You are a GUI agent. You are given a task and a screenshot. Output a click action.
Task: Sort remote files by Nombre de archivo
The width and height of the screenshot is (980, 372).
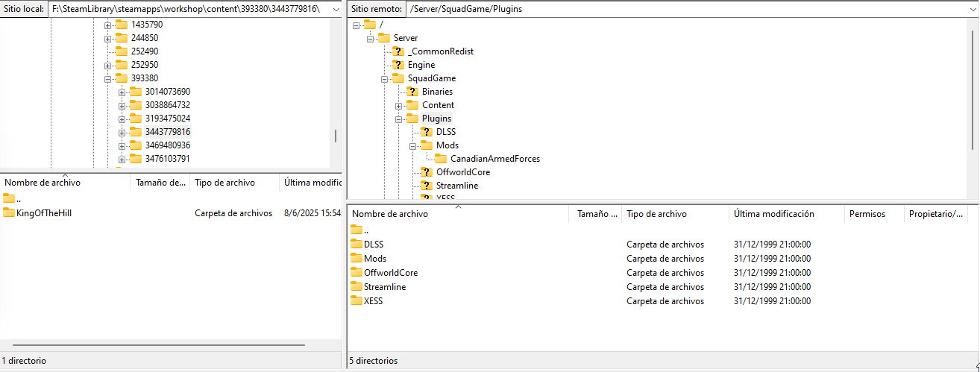click(459, 214)
